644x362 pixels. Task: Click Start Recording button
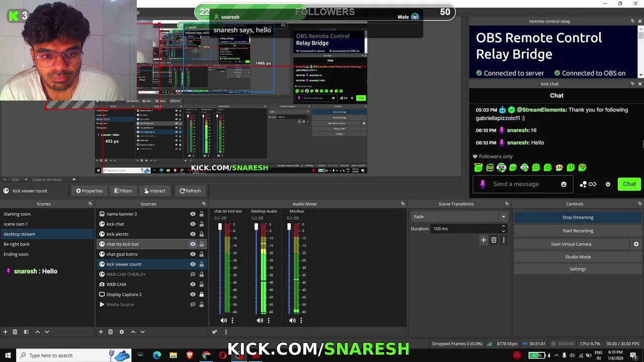tap(578, 231)
